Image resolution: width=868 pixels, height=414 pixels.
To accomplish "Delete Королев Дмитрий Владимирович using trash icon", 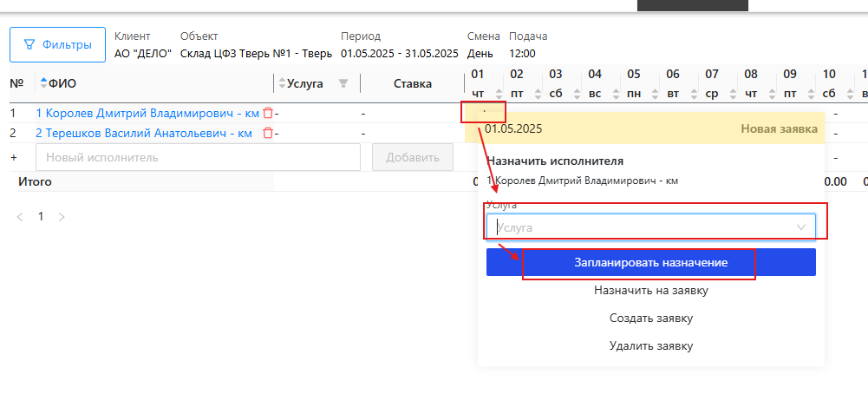I will 268,113.
